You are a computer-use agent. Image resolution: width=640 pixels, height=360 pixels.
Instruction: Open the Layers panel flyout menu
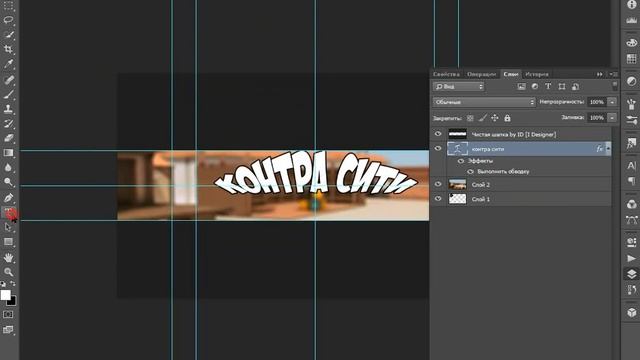613,74
